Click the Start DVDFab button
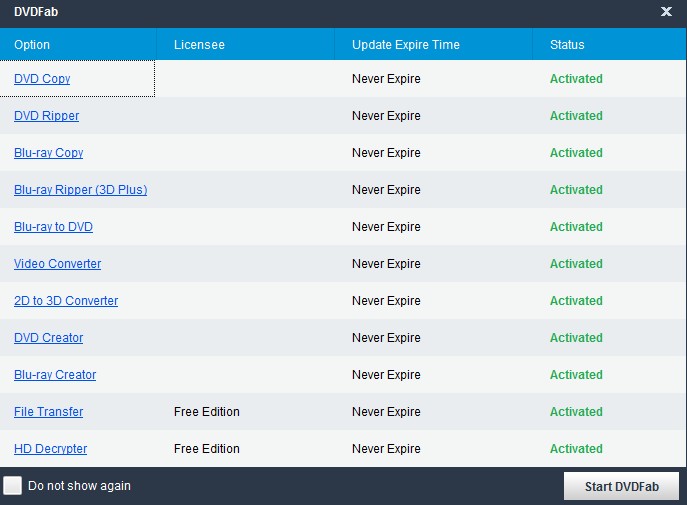The width and height of the screenshot is (687, 505). point(621,486)
